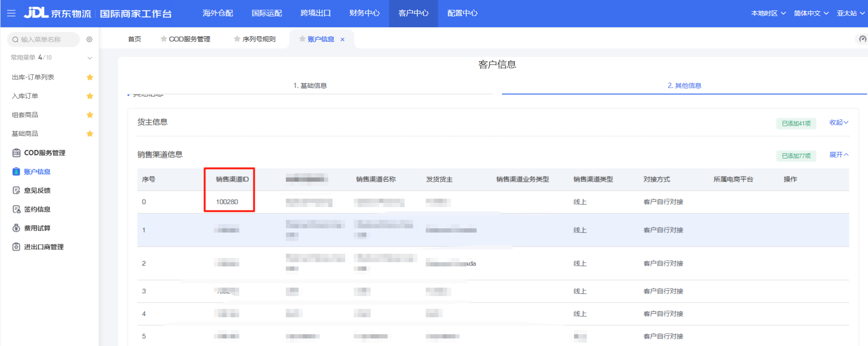Click 签约信息 sidebar icon
The width and height of the screenshot is (868, 346).
point(16,209)
